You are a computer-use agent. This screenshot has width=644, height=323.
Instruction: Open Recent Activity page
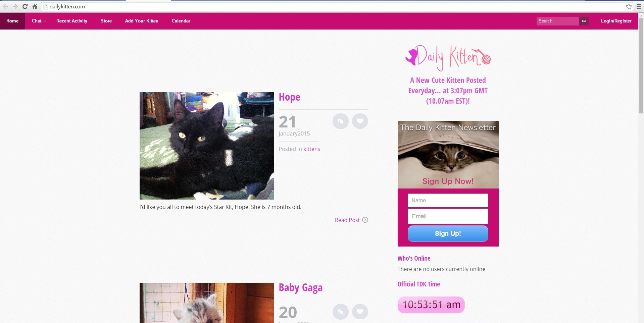pos(72,21)
